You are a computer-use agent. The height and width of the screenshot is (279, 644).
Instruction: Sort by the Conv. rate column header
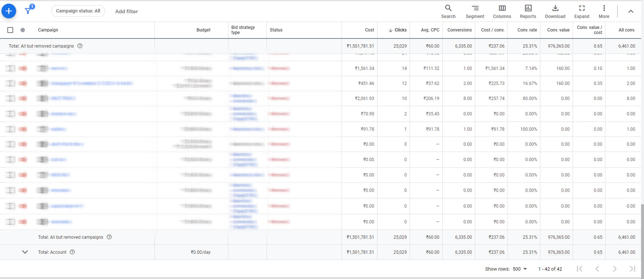pyautogui.click(x=527, y=30)
